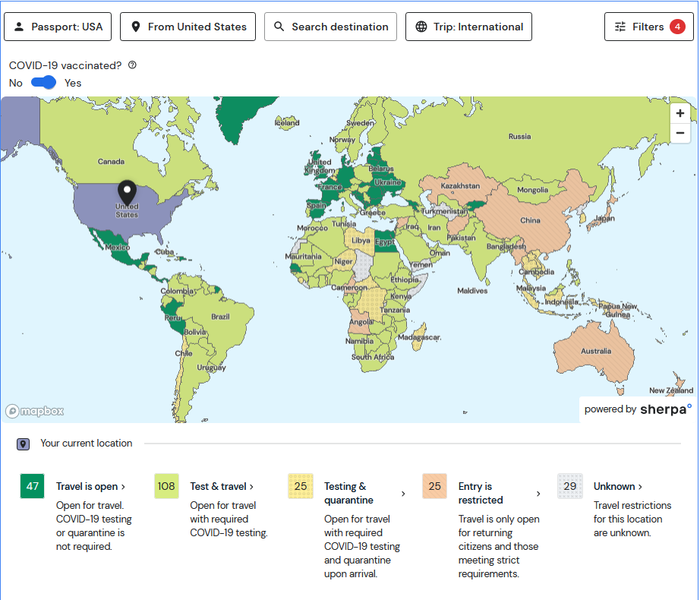Open the Filters button
Viewport: 700px width, 600px height.
(648, 27)
